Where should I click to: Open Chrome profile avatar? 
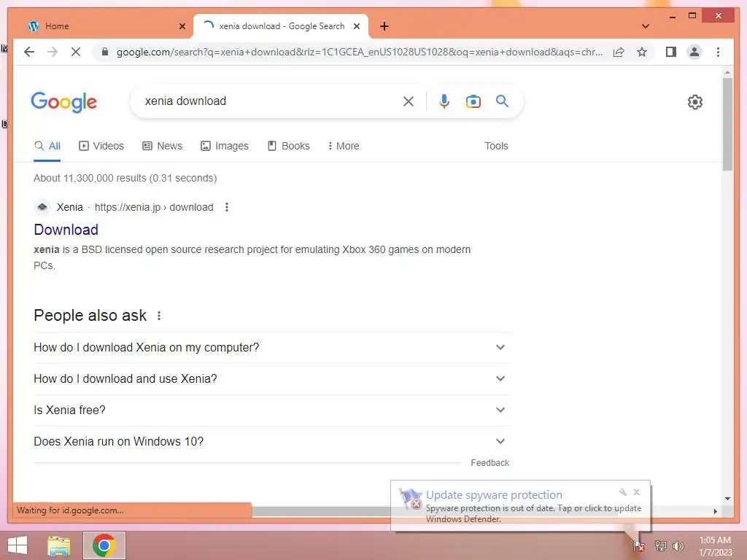pos(694,52)
